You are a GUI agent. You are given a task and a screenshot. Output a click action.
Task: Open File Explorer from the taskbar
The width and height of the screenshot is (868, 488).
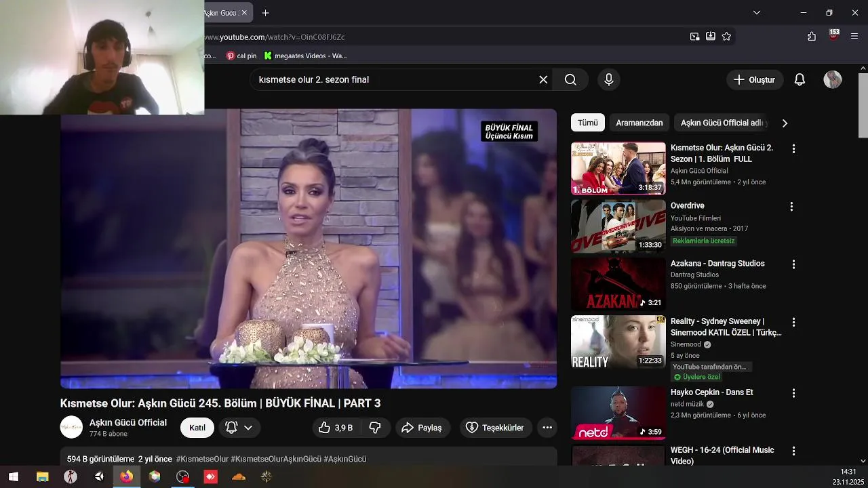[x=42, y=476]
